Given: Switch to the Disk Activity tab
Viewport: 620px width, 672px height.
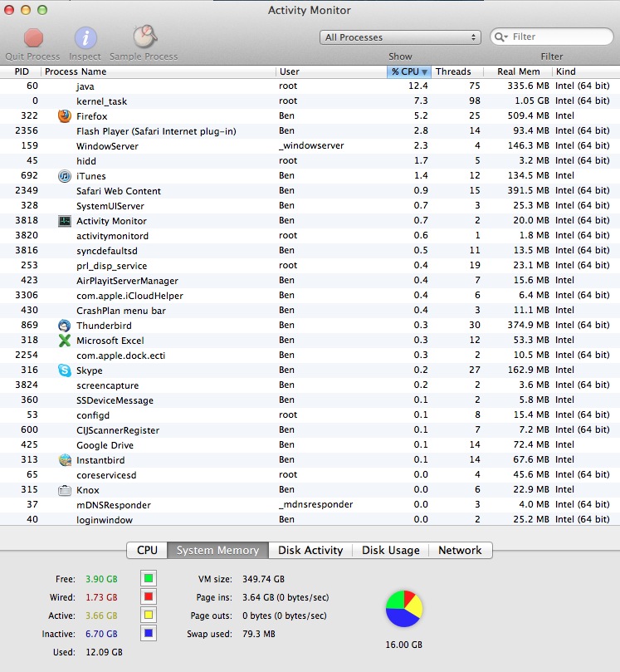Looking at the screenshot, I should (310, 550).
